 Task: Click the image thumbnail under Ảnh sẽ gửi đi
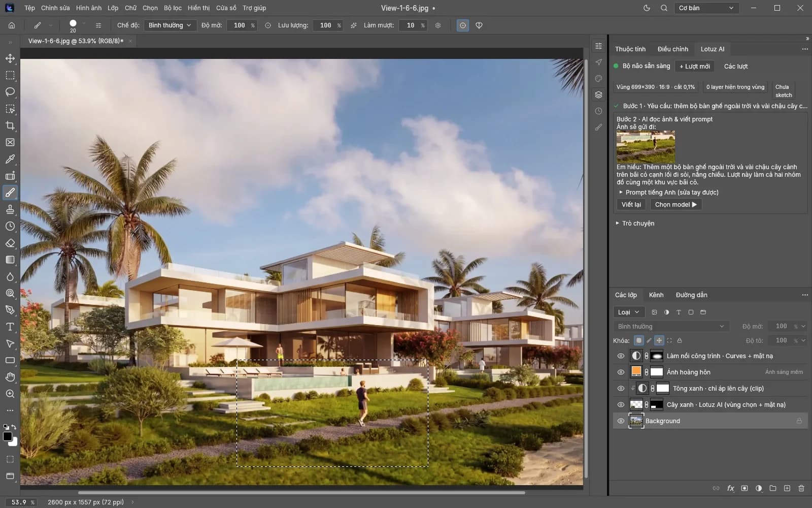(x=646, y=147)
